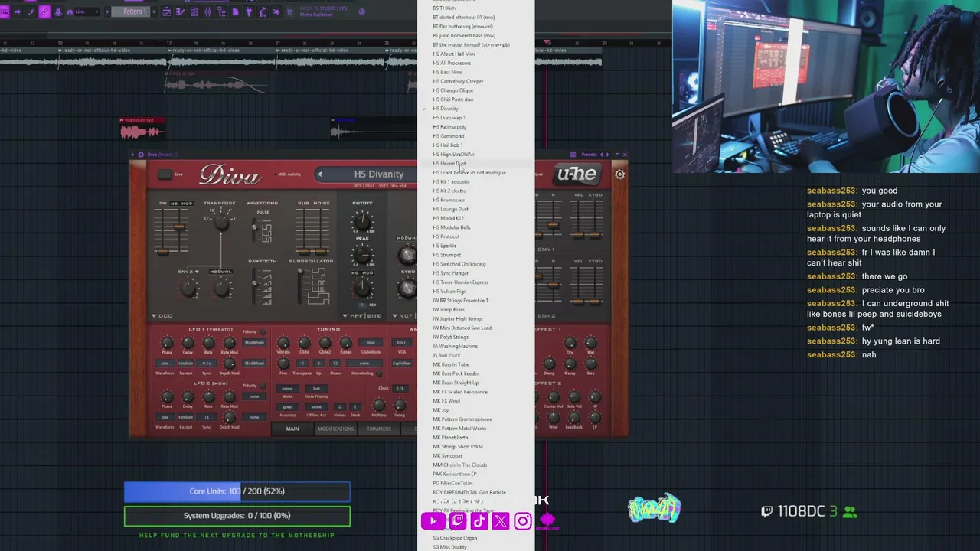Open the ENV 2 modulation source dropdown

click(x=188, y=272)
